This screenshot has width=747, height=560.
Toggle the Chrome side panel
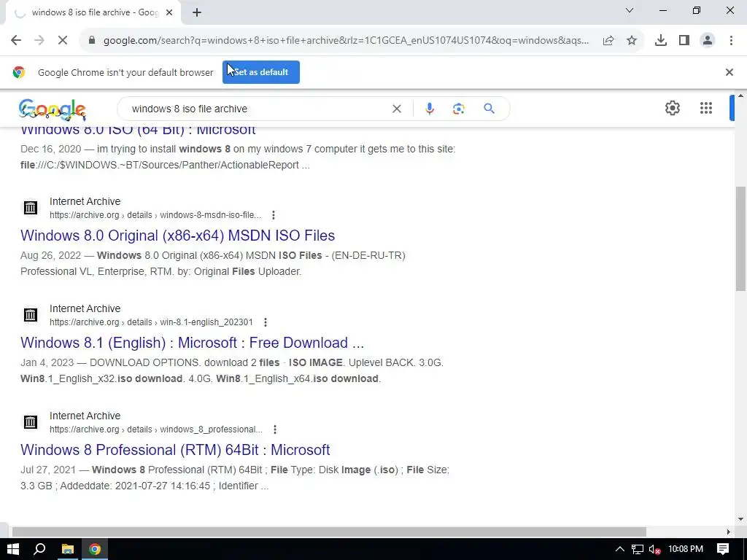(x=684, y=41)
